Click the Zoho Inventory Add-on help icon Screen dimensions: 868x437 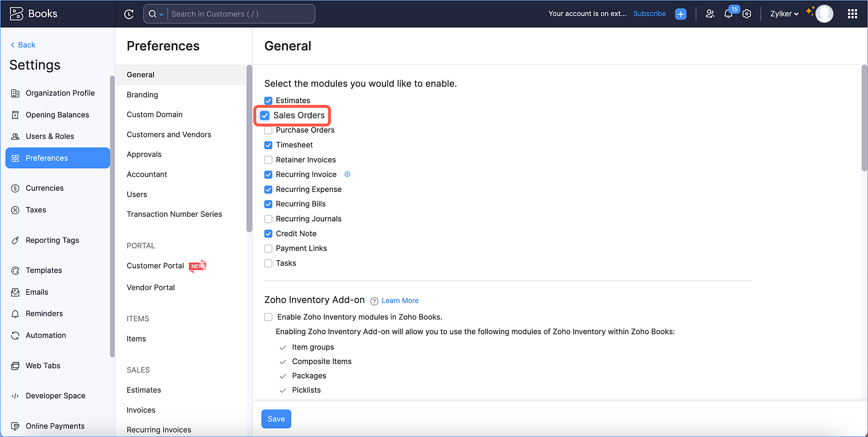(x=374, y=301)
